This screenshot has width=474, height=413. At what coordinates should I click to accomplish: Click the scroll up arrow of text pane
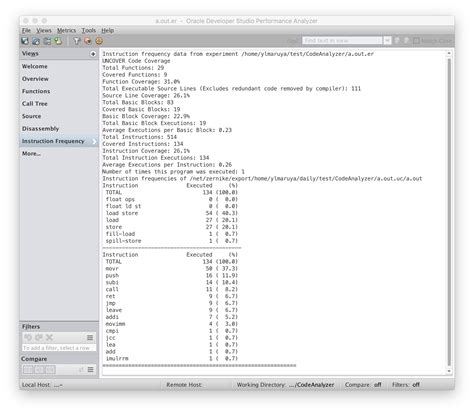449,53
